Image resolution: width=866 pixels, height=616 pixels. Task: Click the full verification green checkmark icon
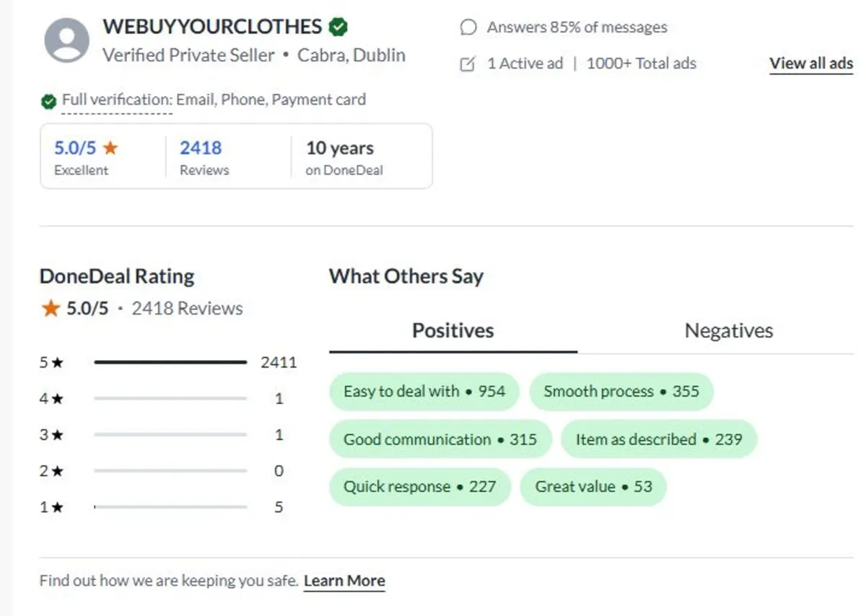coord(48,102)
